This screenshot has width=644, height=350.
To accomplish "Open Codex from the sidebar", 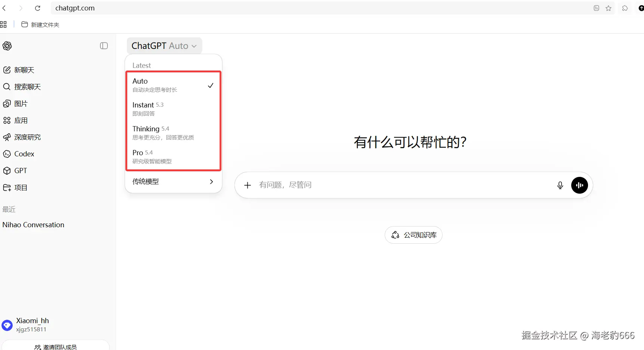I will 19,154.
